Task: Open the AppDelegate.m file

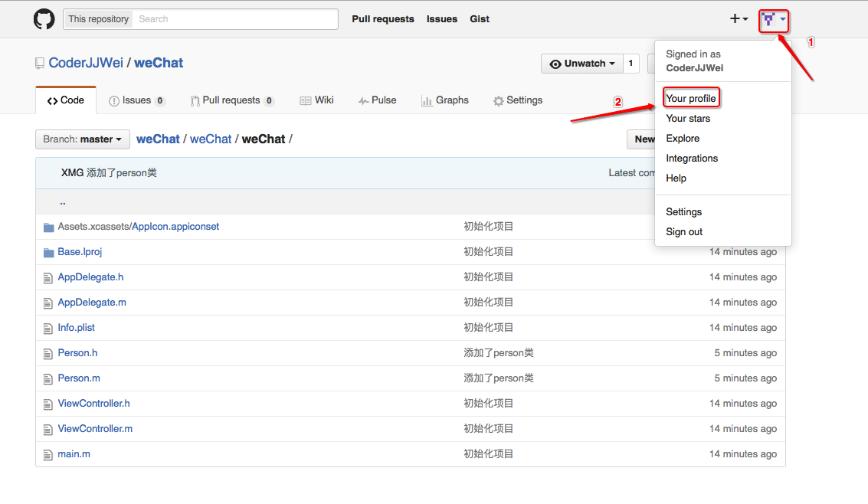Action: (92, 302)
